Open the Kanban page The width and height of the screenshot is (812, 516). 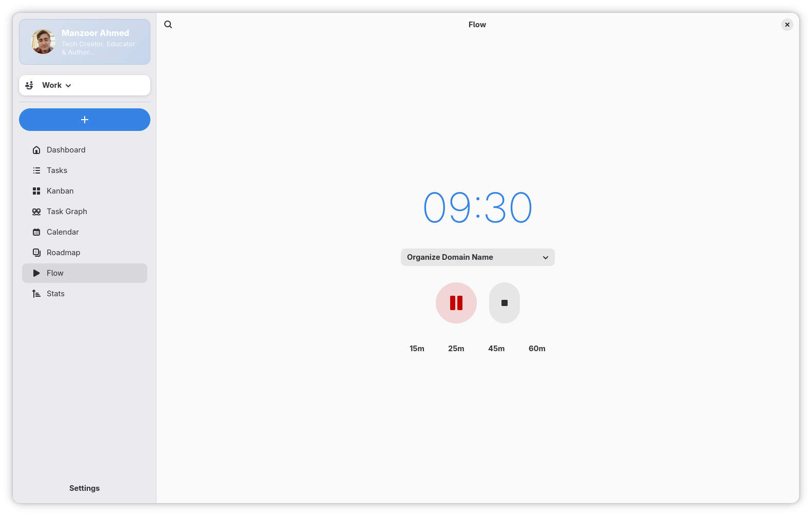(x=85, y=191)
